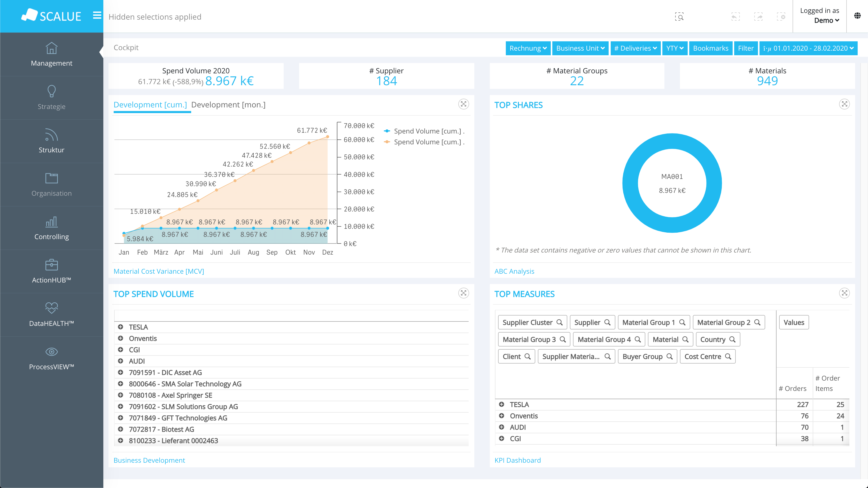Click the # Supplier 184 KPI tile
The width and height of the screenshot is (868, 488).
coord(386,76)
